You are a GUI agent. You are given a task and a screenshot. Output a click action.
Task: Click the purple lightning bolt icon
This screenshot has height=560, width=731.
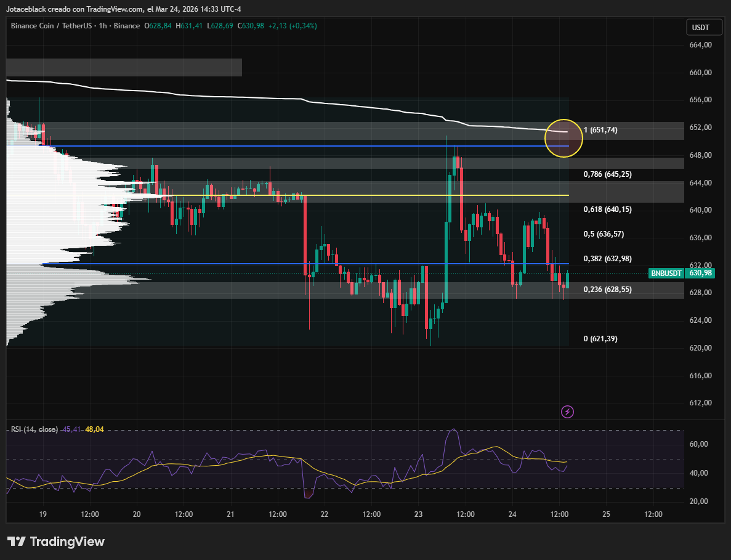coord(568,412)
